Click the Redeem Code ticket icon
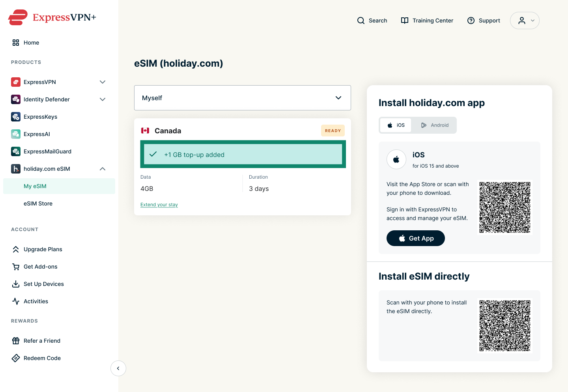Screen dimensions: 568x392 point(16,358)
